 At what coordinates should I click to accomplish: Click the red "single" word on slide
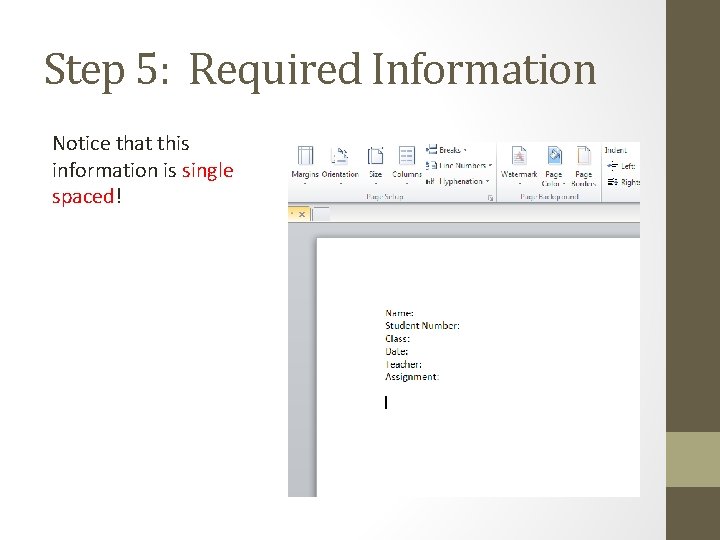[208, 171]
